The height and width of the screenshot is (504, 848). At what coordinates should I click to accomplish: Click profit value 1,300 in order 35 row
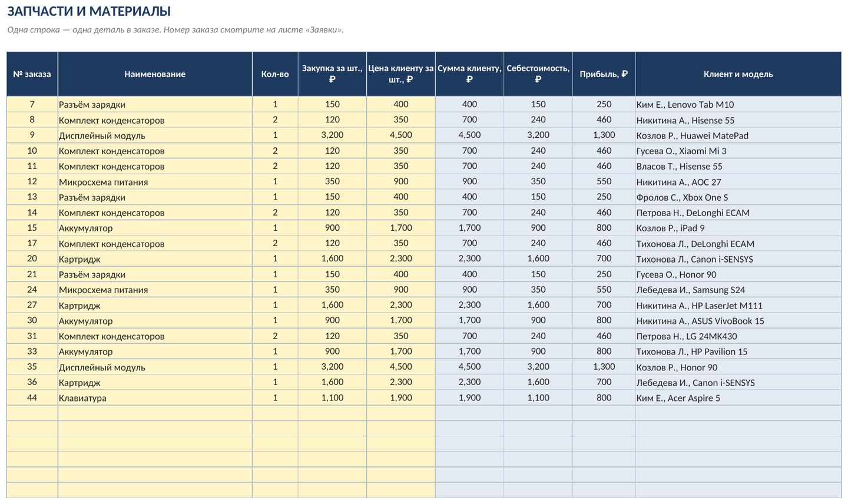604,367
